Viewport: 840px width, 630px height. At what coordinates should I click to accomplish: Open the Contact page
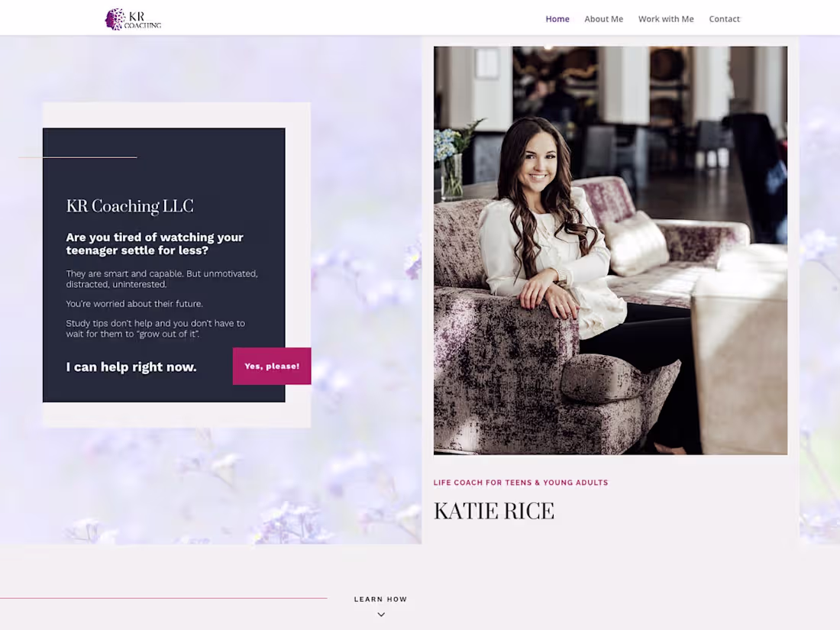tap(724, 18)
